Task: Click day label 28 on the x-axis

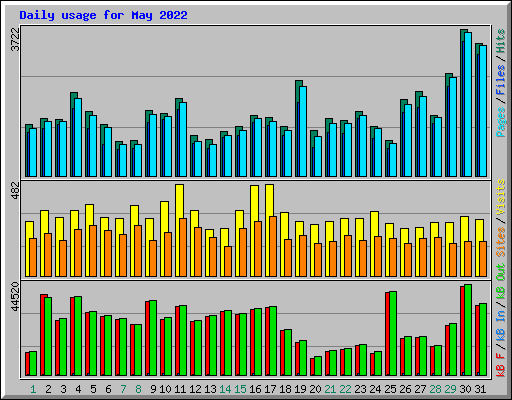Action: [435, 389]
